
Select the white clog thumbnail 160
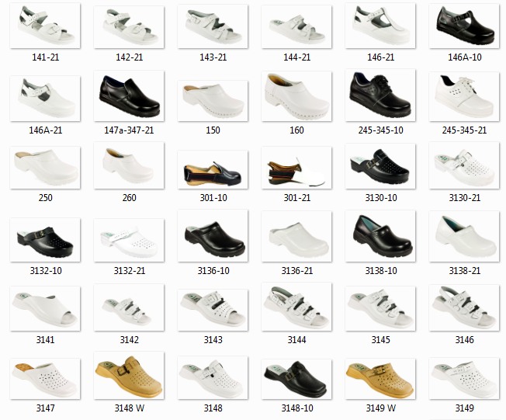click(296, 96)
